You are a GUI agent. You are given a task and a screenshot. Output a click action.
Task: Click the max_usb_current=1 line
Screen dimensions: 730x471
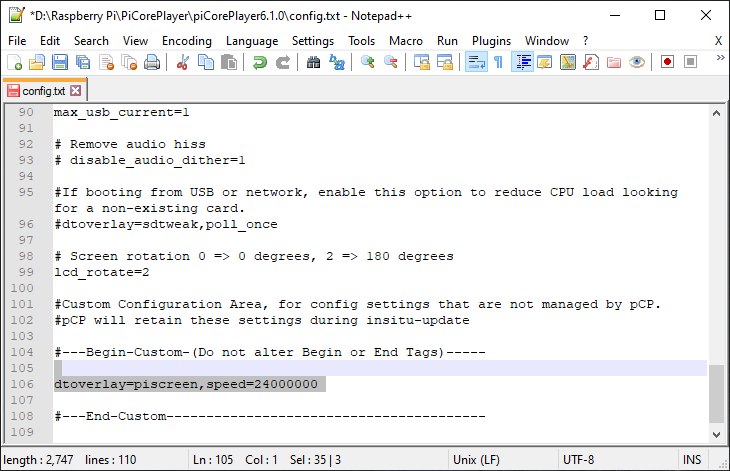[x=122, y=113]
